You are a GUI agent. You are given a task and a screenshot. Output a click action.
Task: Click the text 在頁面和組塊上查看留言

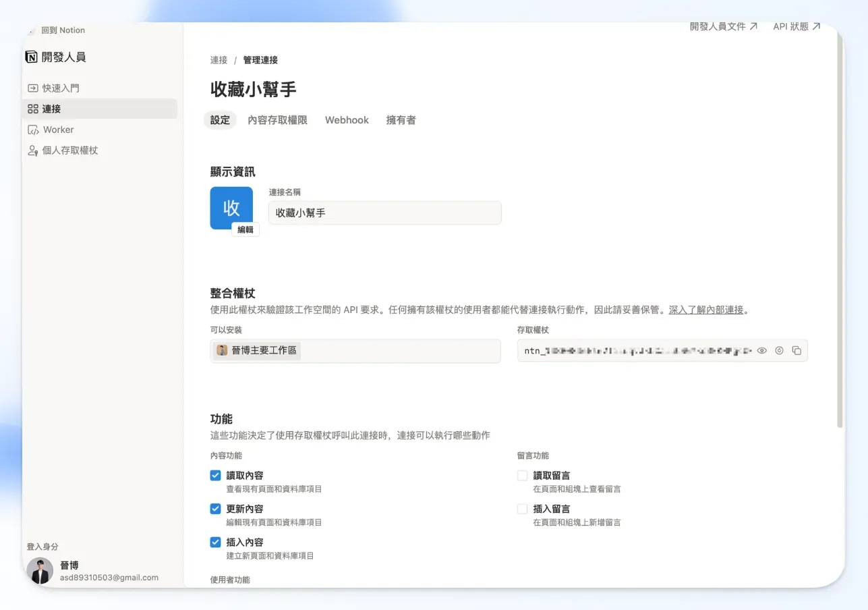tap(577, 489)
